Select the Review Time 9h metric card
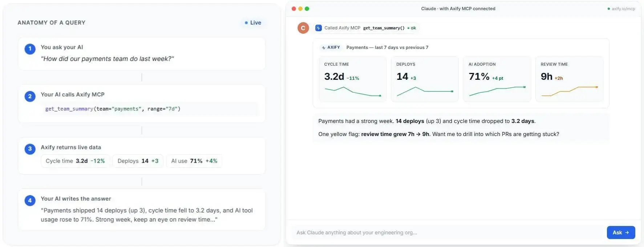Image resolution: width=644 pixels, height=247 pixels. (569, 79)
